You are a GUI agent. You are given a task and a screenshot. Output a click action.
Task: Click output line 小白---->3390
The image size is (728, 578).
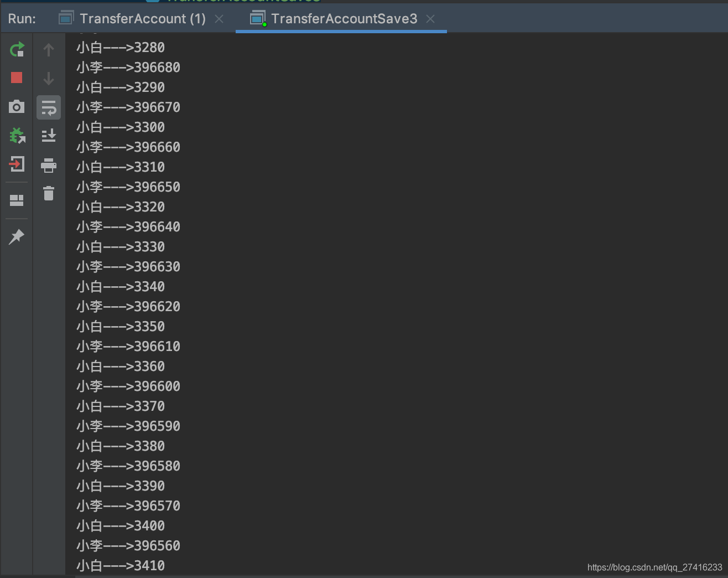point(121,486)
